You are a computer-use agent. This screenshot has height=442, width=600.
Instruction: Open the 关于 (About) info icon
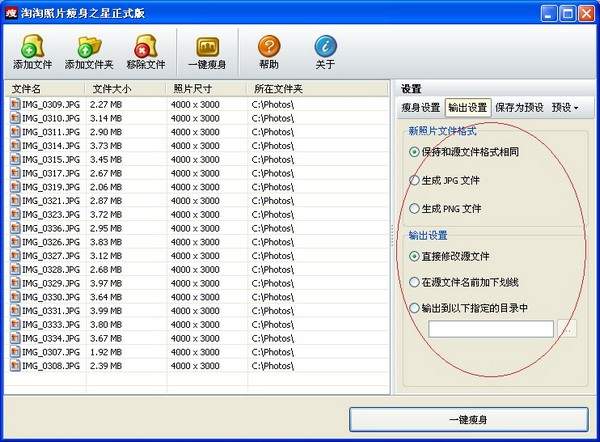[325, 47]
